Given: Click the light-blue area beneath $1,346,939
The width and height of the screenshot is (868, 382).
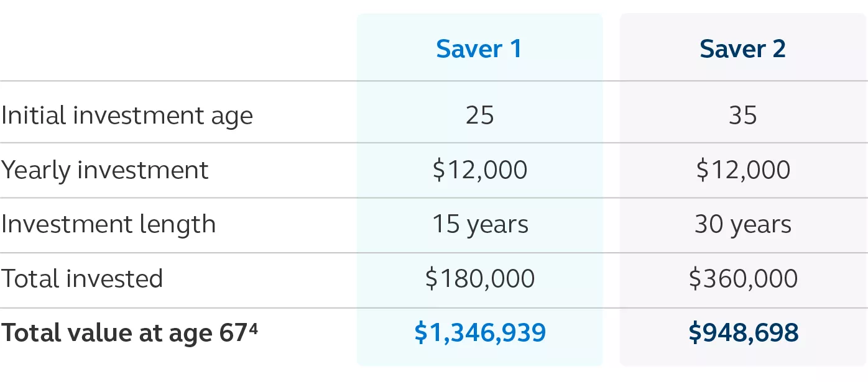Looking at the screenshot, I should coord(479,358).
